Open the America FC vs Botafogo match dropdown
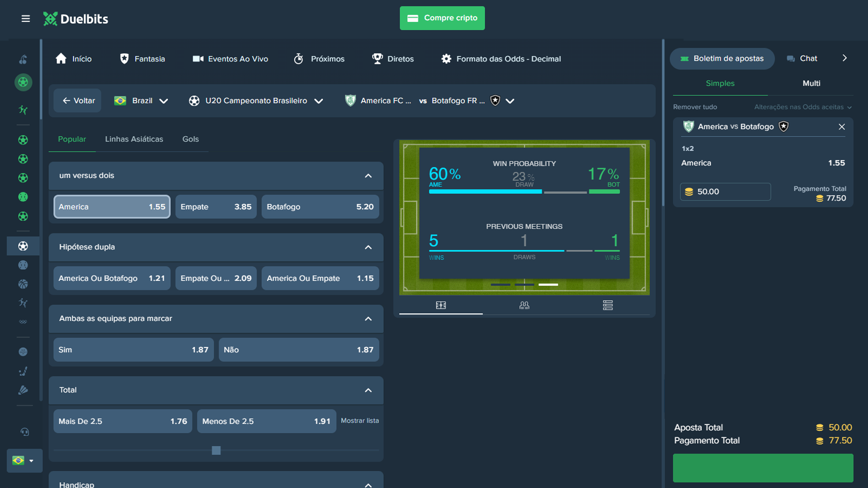Viewport: 868px width, 488px height. coord(429,101)
